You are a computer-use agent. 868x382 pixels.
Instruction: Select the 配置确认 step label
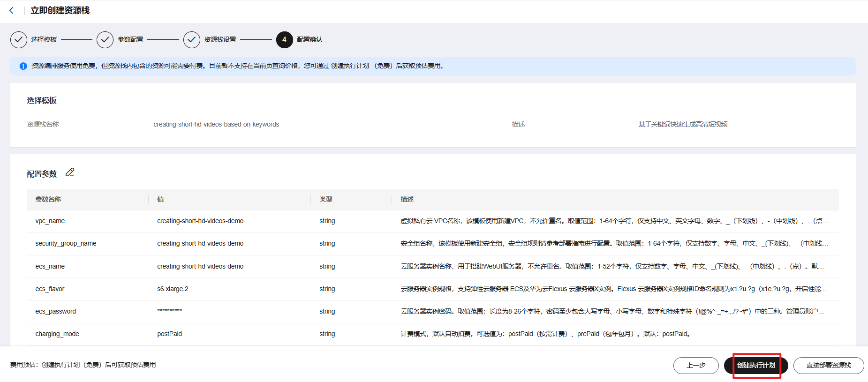click(309, 40)
